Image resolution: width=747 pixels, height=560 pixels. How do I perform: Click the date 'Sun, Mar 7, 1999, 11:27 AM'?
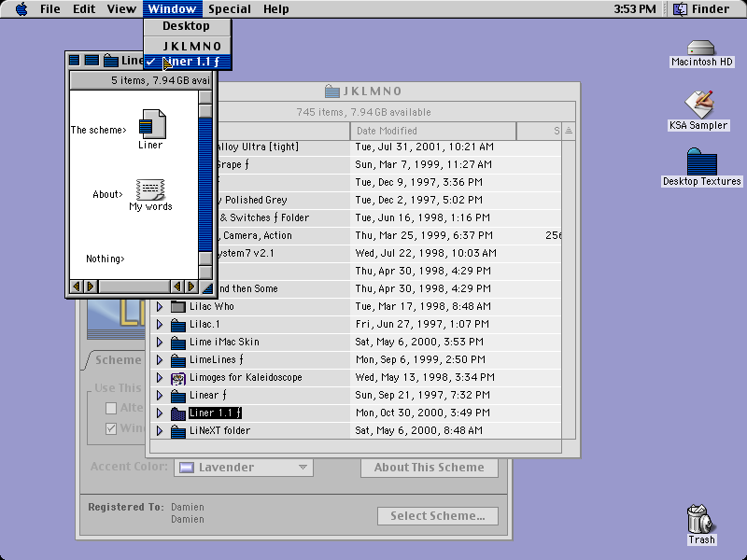click(424, 164)
